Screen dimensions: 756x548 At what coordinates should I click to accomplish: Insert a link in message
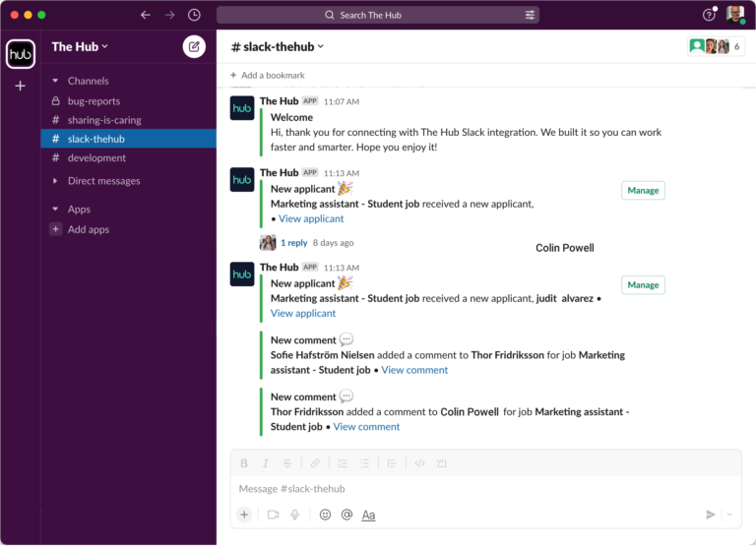tap(315, 463)
